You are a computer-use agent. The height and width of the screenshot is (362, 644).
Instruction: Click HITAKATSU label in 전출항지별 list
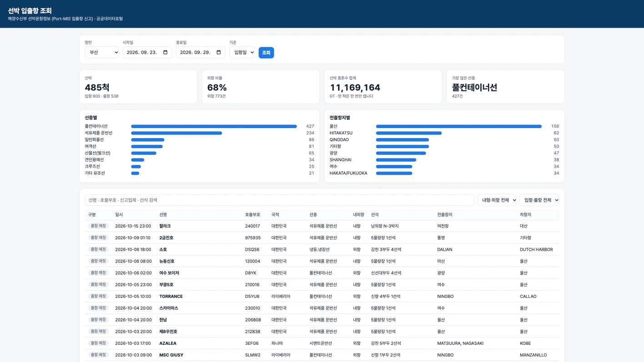tap(341, 133)
